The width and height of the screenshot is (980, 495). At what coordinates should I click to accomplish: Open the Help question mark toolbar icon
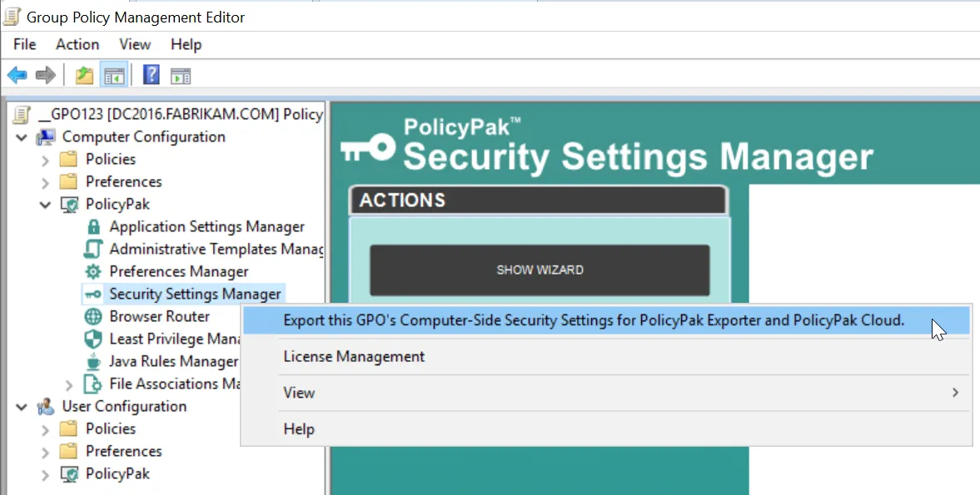pyautogui.click(x=152, y=75)
